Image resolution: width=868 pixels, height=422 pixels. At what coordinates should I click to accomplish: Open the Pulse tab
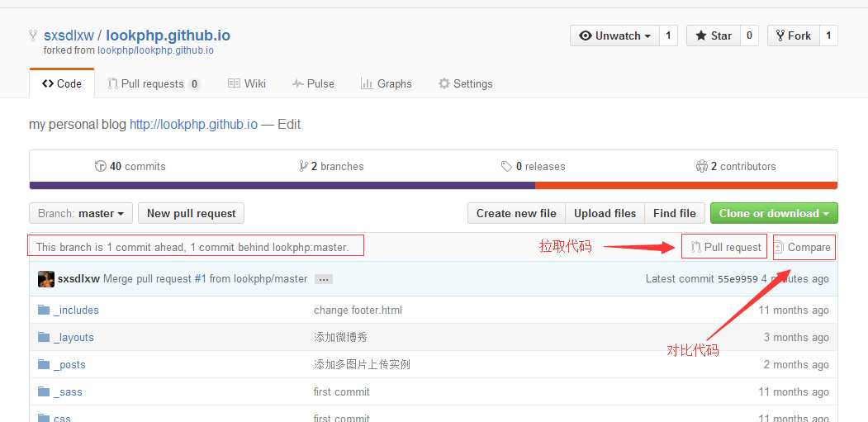pyautogui.click(x=313, y=83)
